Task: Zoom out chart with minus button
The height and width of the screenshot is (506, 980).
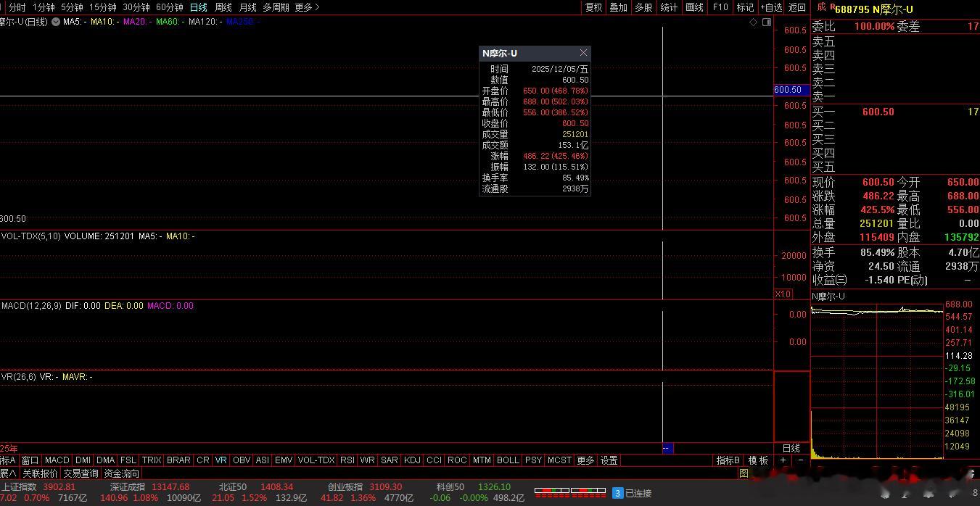Action: coord(801,460)
